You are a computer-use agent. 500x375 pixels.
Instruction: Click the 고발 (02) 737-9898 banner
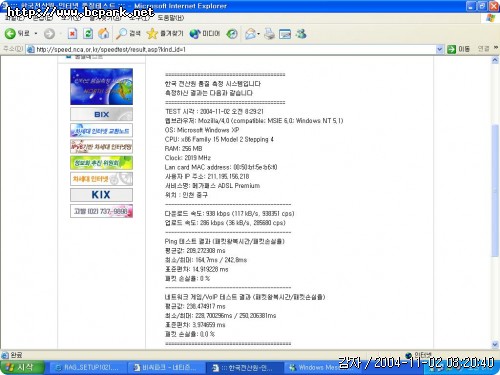[x=101, y=211]
